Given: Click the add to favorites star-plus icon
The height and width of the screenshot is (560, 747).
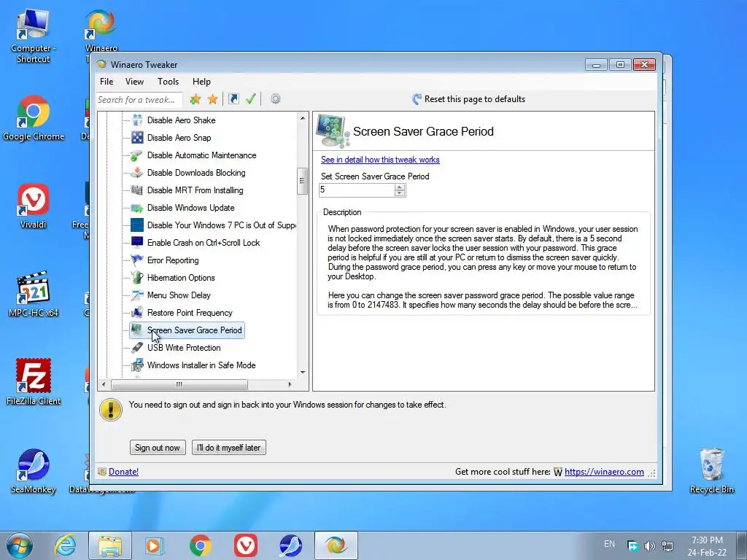Looking at the screenshot, I should tap(196, 99).
